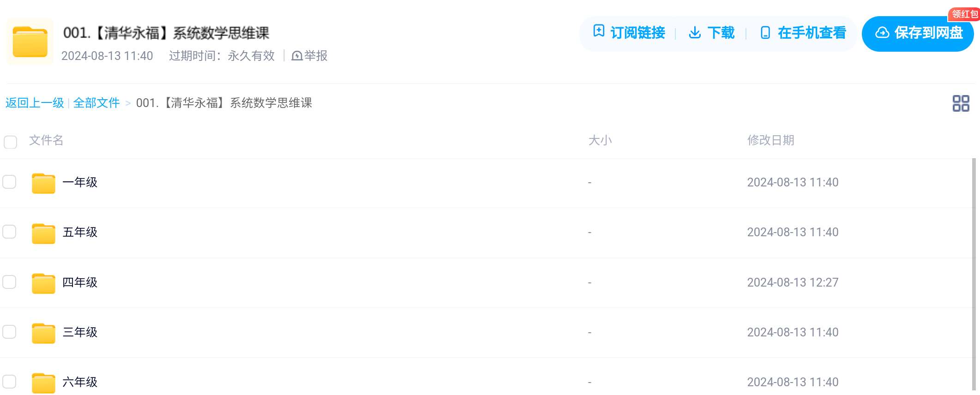Open the 六年级 folder icon

tap(43, 383)
